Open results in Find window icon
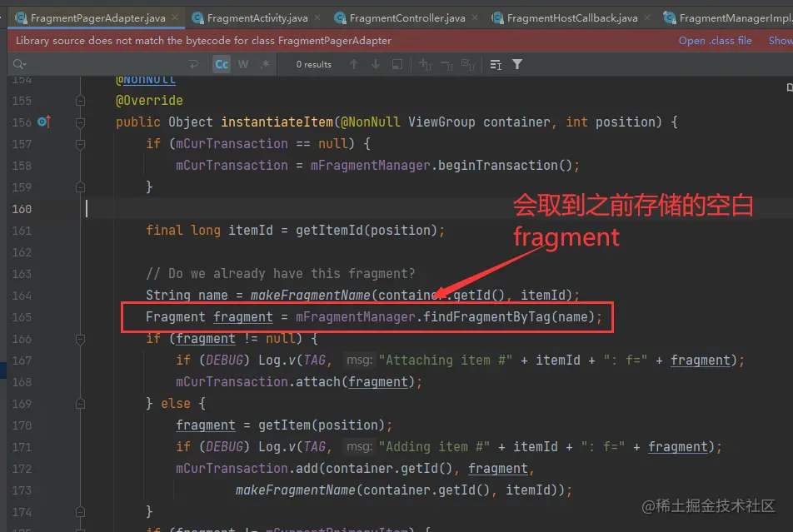Viewport: 793px width, 532px height. (397, 64)
